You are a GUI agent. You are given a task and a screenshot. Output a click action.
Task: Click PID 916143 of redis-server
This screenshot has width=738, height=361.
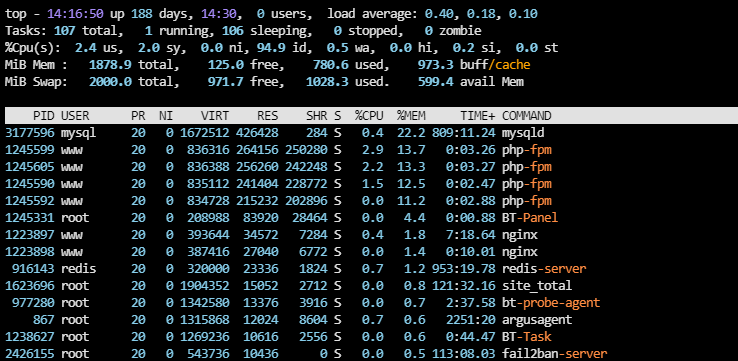[33, 269]
